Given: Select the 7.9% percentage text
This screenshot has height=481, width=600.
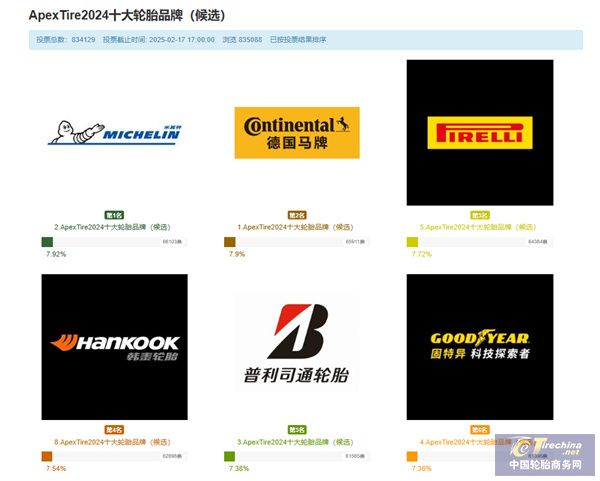Looking at the screenshot, I should tap(237, 254).
